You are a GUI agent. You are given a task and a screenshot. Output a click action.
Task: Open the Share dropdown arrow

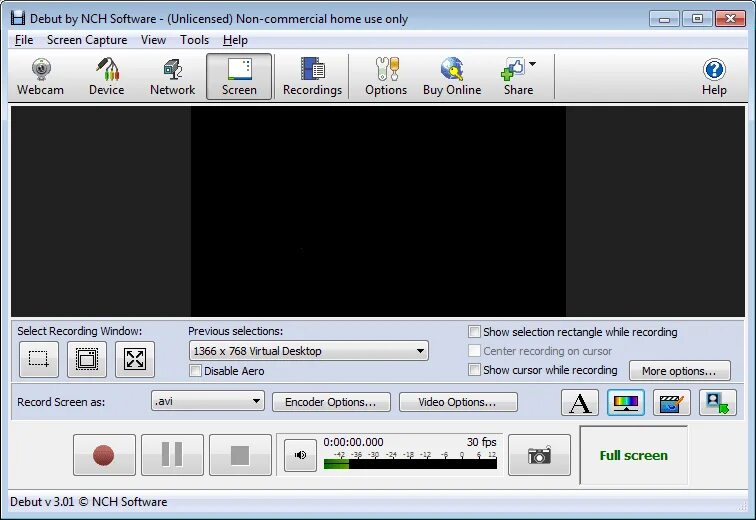(533, 64)
